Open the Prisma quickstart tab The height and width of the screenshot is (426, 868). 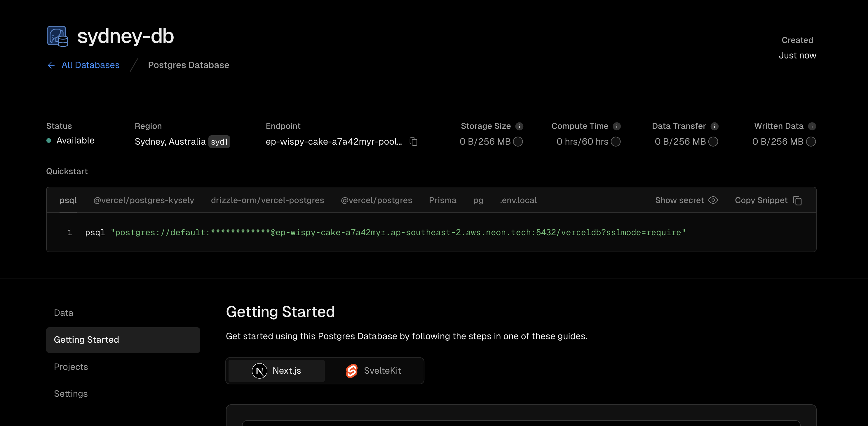click(x=442, y=200)
